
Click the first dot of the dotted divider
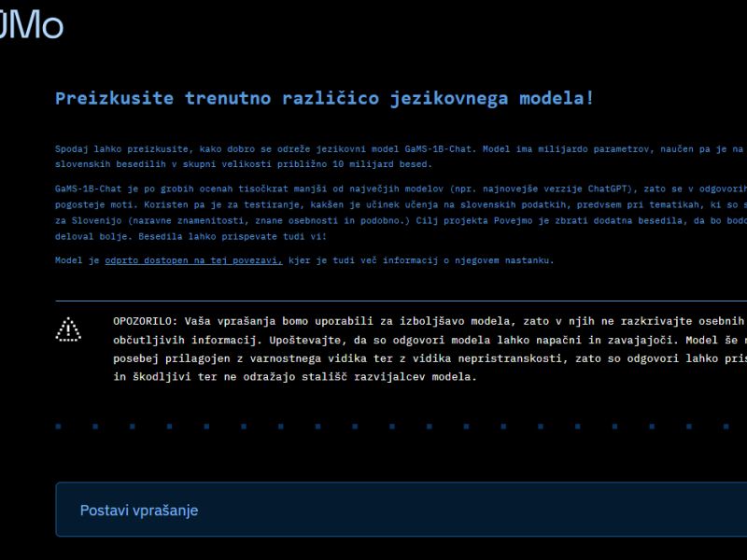[x=59, y=427]
